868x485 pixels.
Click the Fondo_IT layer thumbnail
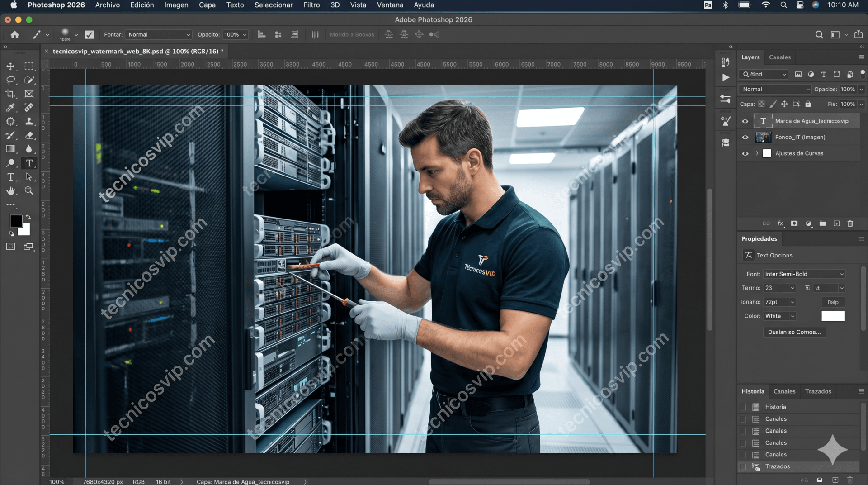pos(763,137)
